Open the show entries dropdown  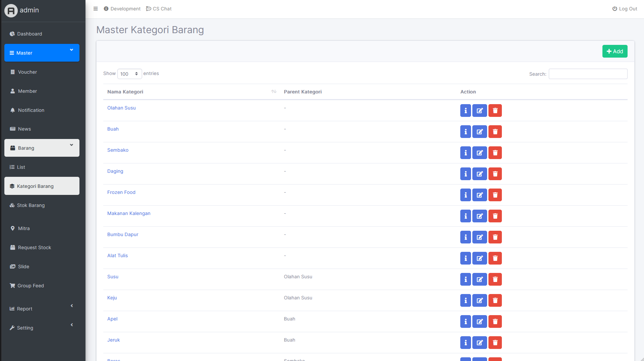coord(129,74)
